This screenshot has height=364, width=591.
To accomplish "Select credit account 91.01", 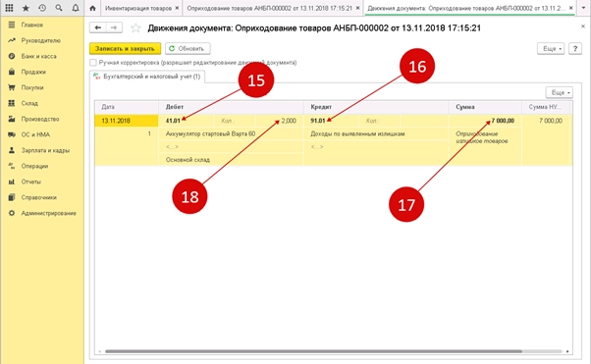I will pos(318,121).
